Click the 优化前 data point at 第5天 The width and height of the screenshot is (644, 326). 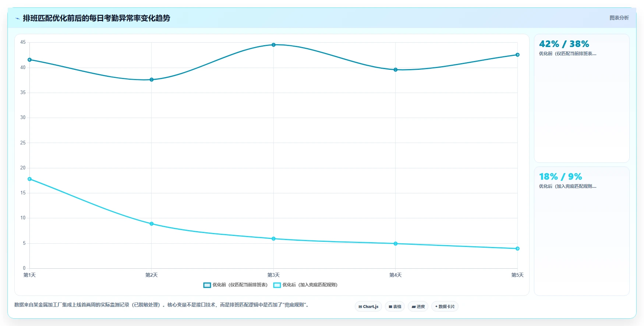(517, 55)
